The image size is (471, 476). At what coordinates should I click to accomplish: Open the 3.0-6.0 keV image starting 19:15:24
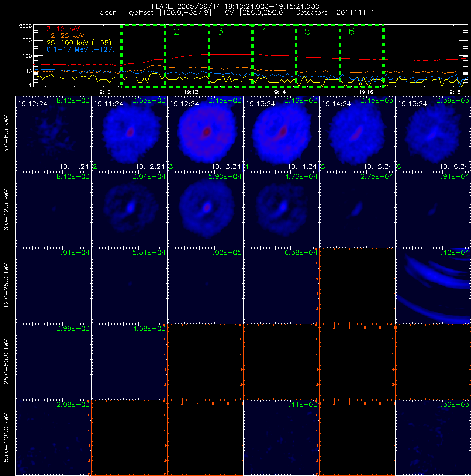(433, 134)
